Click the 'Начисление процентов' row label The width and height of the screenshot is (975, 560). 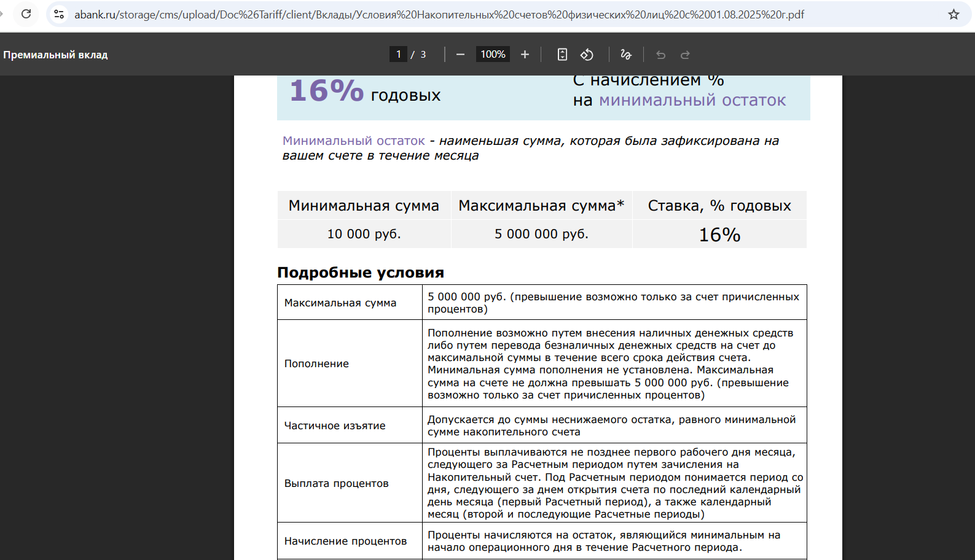pos(345,541)
